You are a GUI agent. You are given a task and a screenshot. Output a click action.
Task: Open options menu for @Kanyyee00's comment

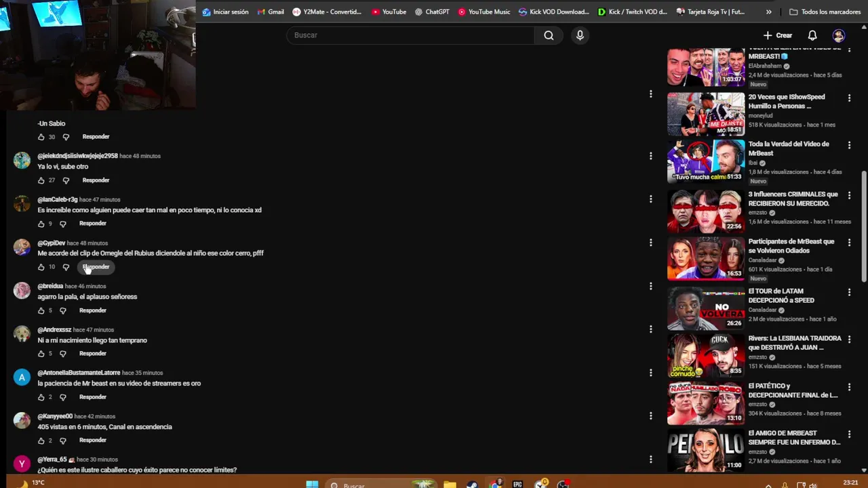[650, 416]
